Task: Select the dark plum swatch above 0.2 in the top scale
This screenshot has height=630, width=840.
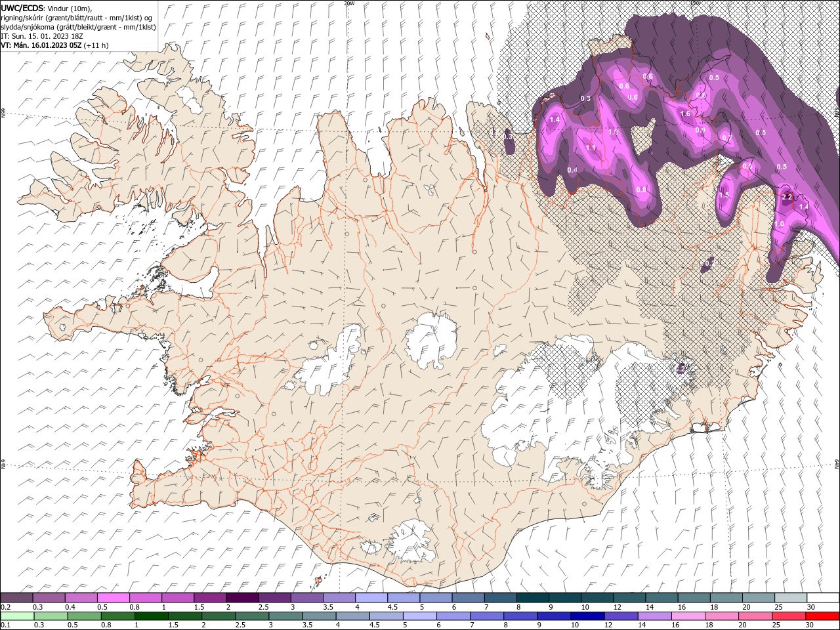Action: [16, 598]
